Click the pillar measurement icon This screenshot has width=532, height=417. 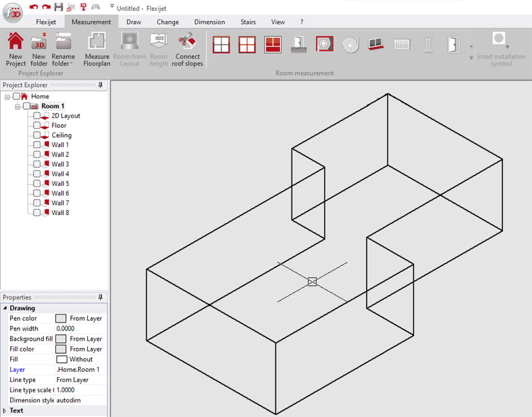[x=428, y=45]
